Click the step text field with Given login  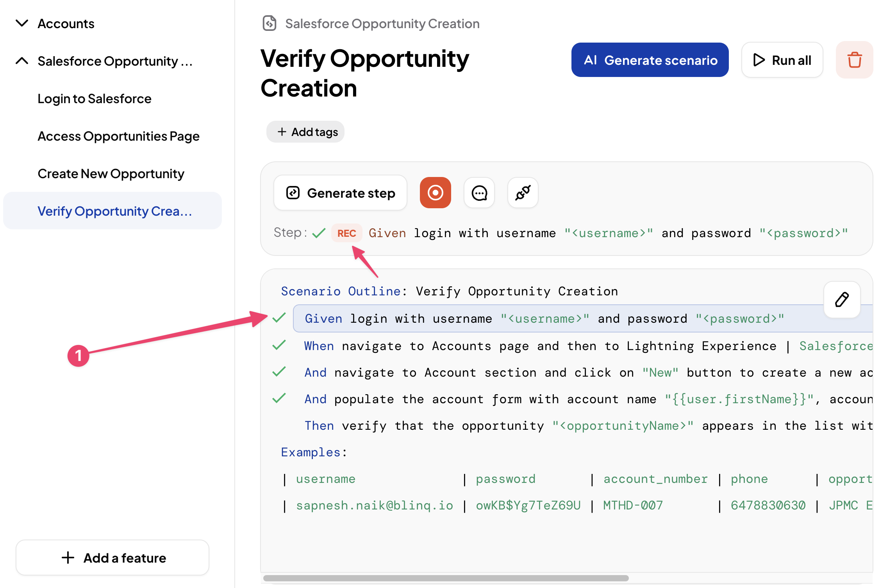(x=608, y=233)
